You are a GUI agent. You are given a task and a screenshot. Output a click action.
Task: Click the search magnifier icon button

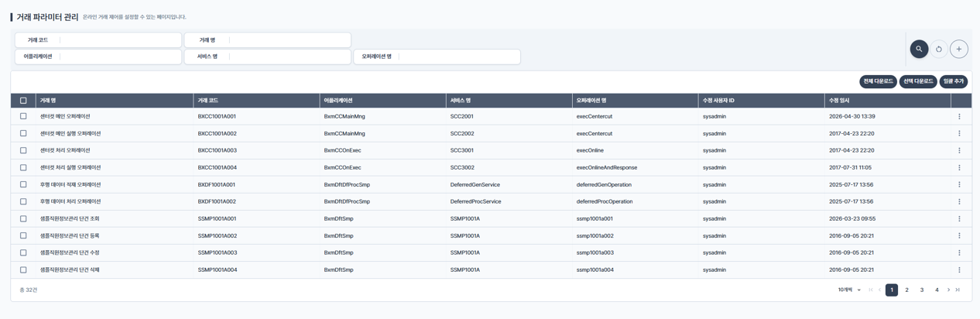[x=919, y=49]
